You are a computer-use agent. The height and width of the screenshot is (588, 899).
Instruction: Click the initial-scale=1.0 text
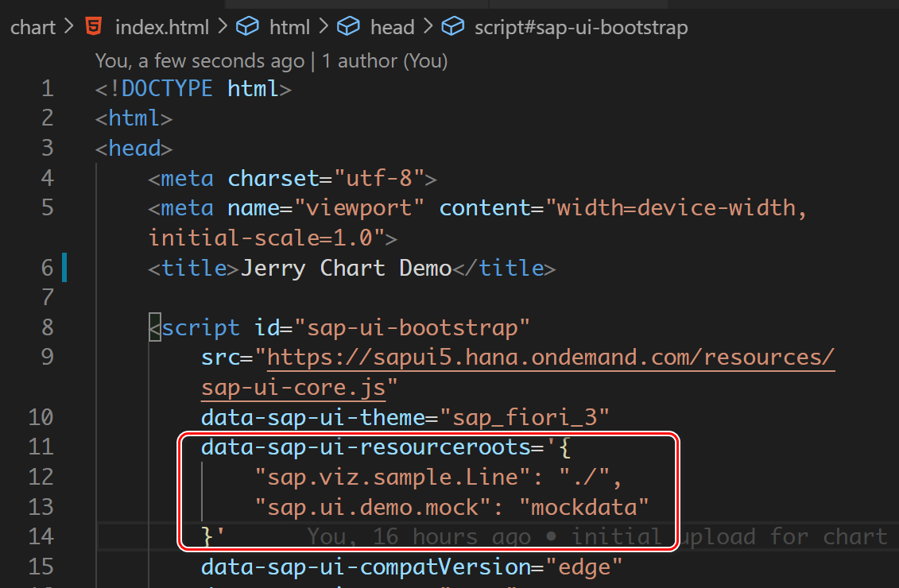pyautogui.click(x=260, y=238)
